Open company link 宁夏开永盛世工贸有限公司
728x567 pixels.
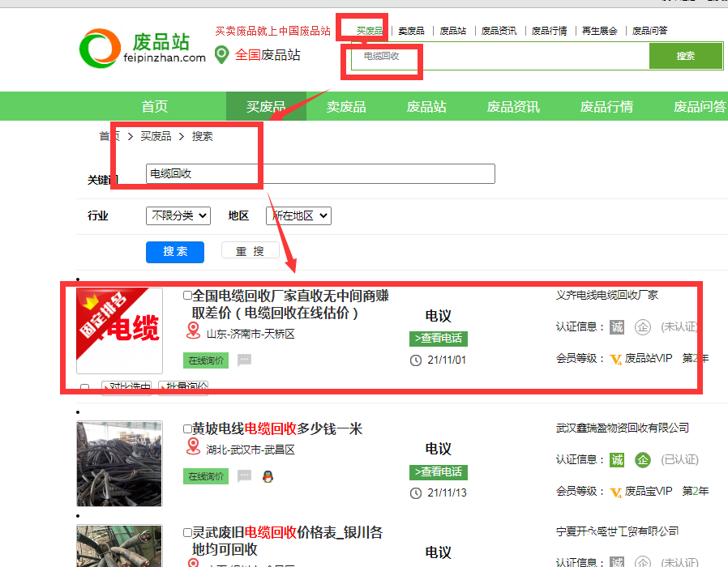click(618, 531)
